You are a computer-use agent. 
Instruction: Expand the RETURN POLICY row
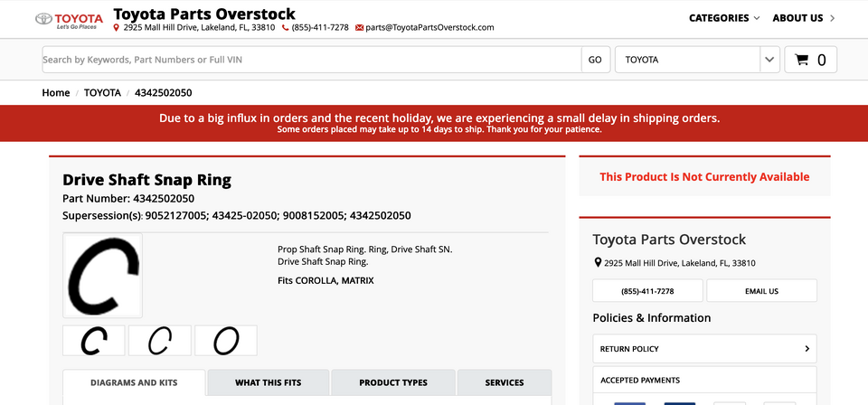coord(704,349)
